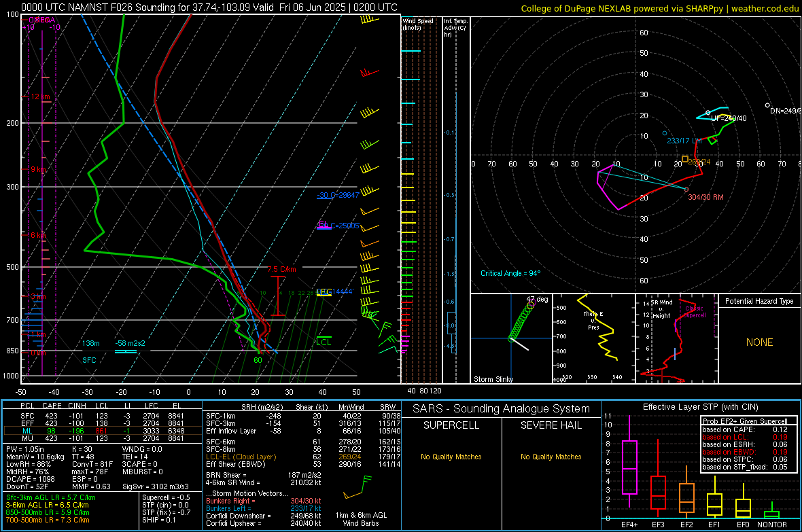Image resolution: width=802 pixels, height=532 pixels.
Task: Click the PW = 1.05in value
Action: (x=27, y=449)
